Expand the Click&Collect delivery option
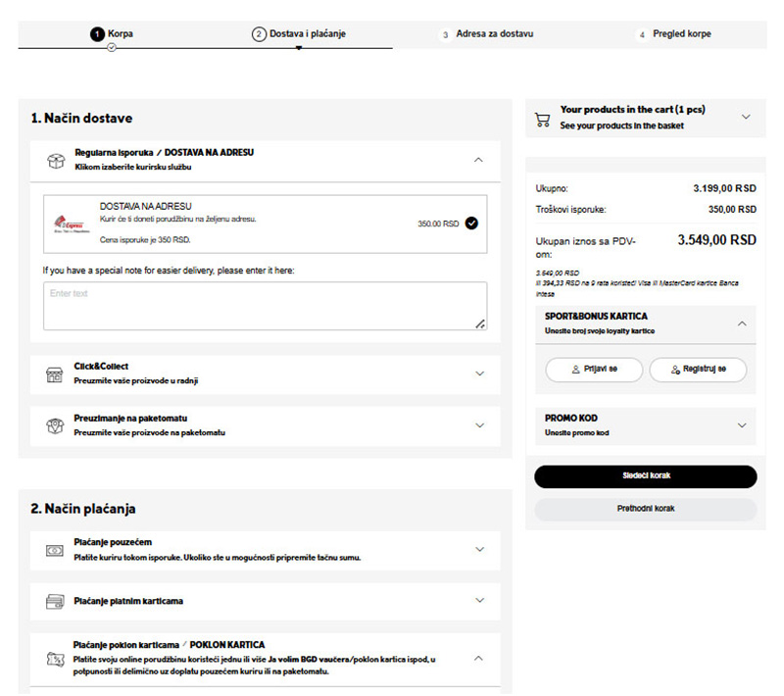The height and width of the screenshot is (696, 784). [x=478, y=373]
